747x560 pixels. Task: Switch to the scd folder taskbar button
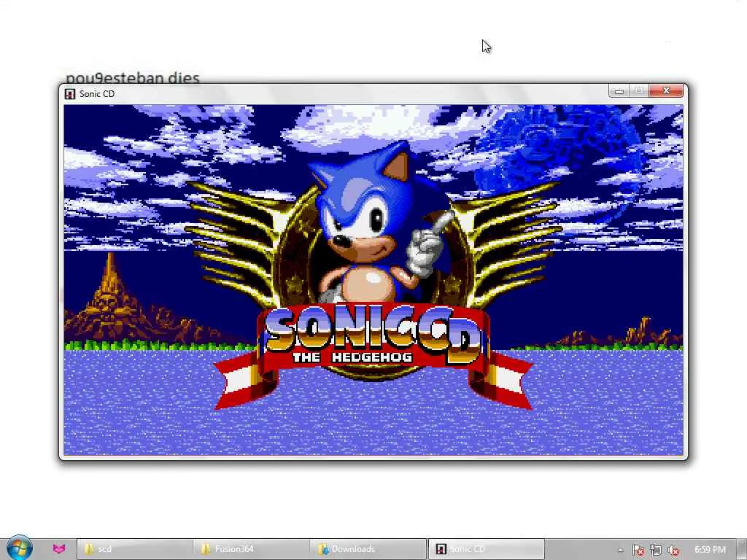[135, 549]
